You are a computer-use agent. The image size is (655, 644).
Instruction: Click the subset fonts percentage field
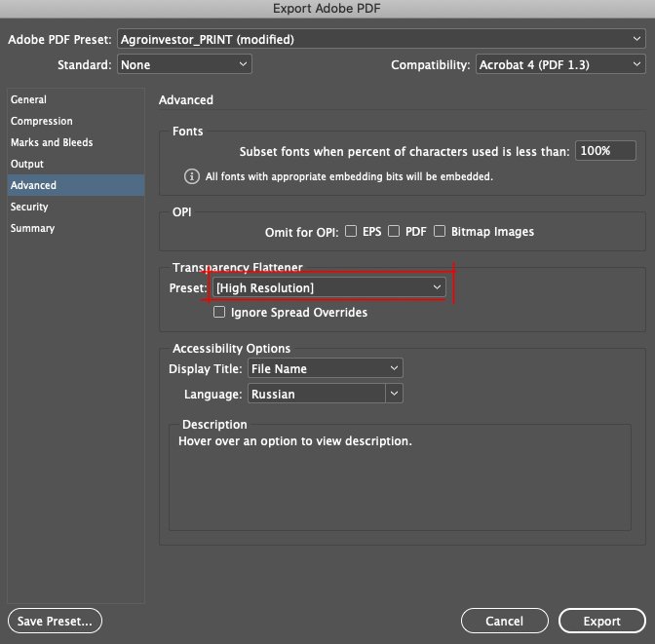[605, 152]
